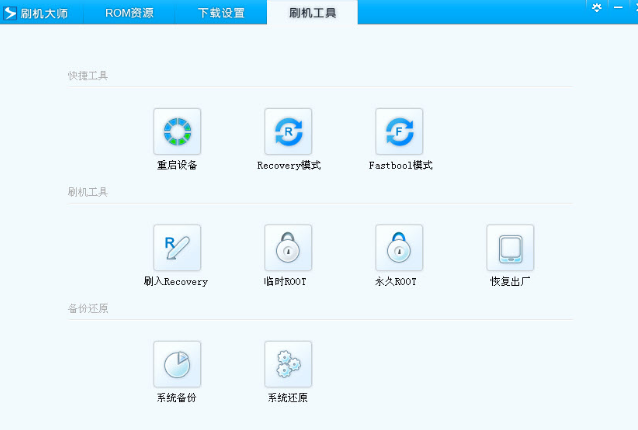Image resolution: width=638 pixels, height=430 pixels.
Task: Launch the Fastboot模式 icon
Action: [399, 131]
